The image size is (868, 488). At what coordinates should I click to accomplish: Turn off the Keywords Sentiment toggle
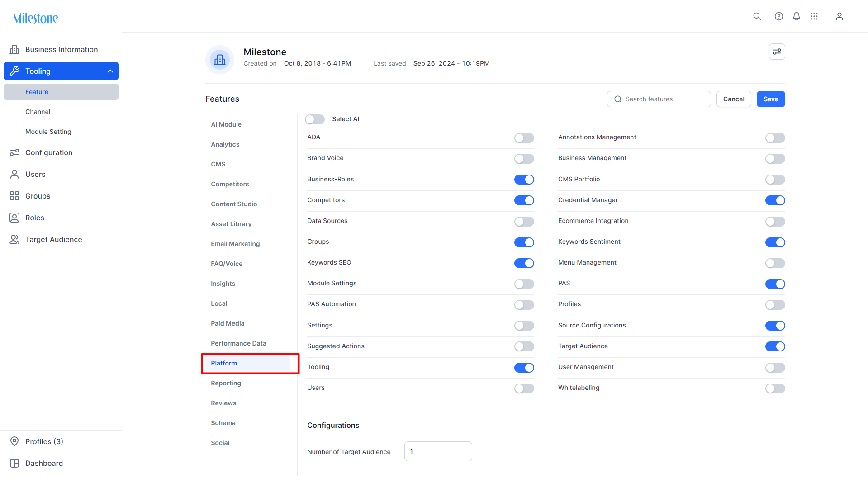coord(775,242)
